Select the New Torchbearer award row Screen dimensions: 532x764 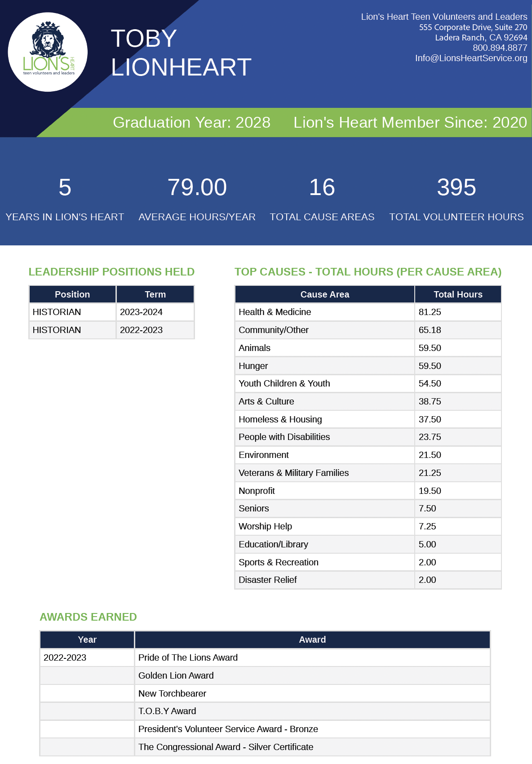265,693
